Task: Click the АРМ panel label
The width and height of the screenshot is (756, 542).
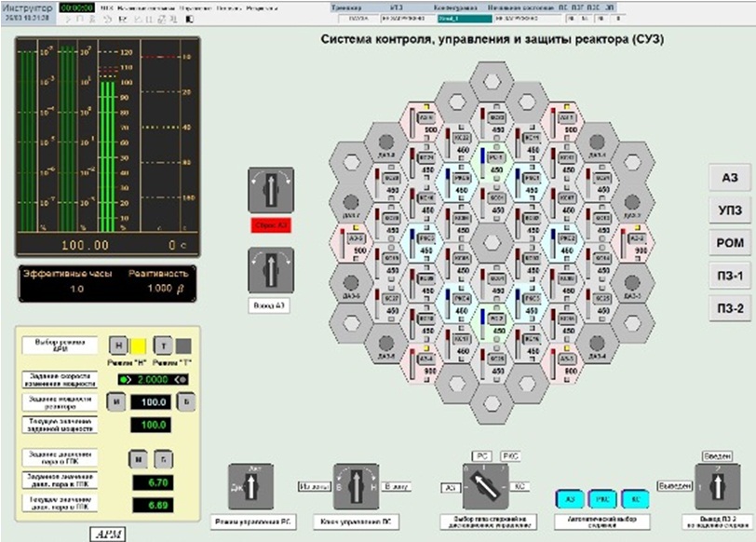Action: pos(107,535)
